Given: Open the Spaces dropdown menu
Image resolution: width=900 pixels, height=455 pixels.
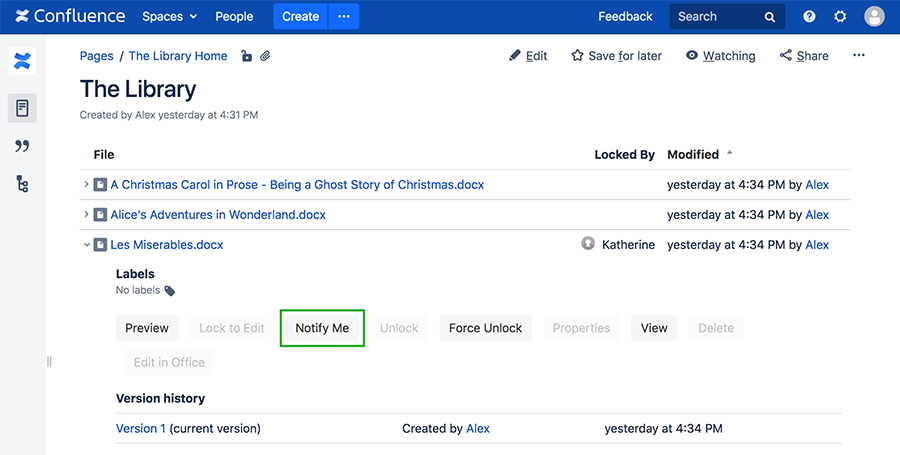Looking at the screenshot, I should [x=169, y=17].
